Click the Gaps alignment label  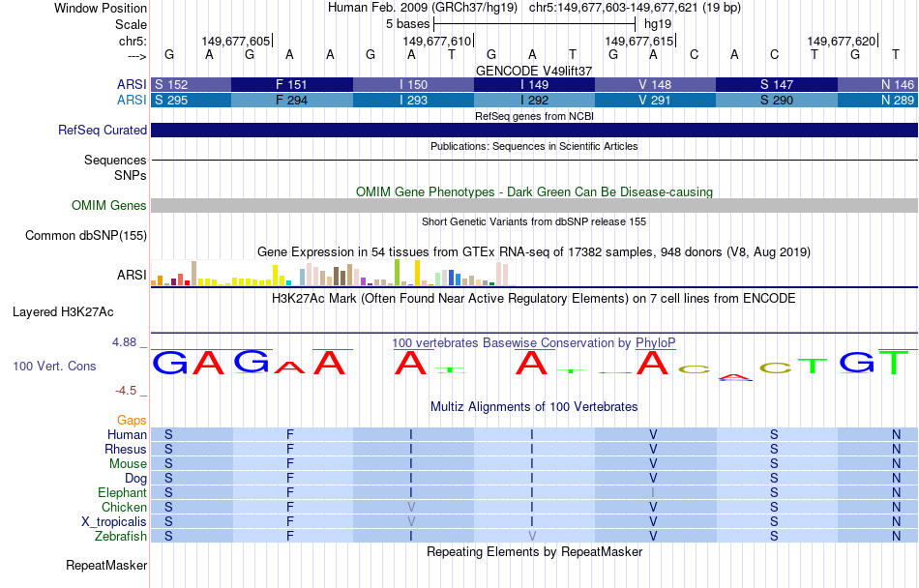tap(132, 420)
